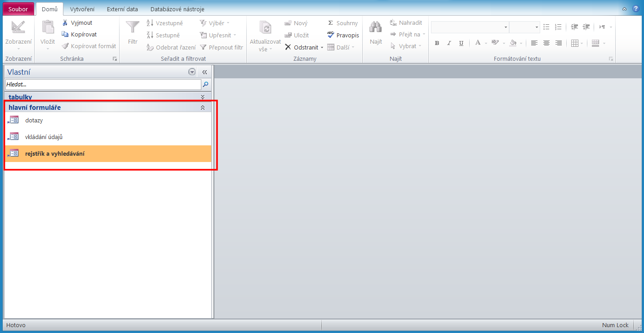Sort Vzestupně ascending

pyautogui.click(x=164, y=23)
